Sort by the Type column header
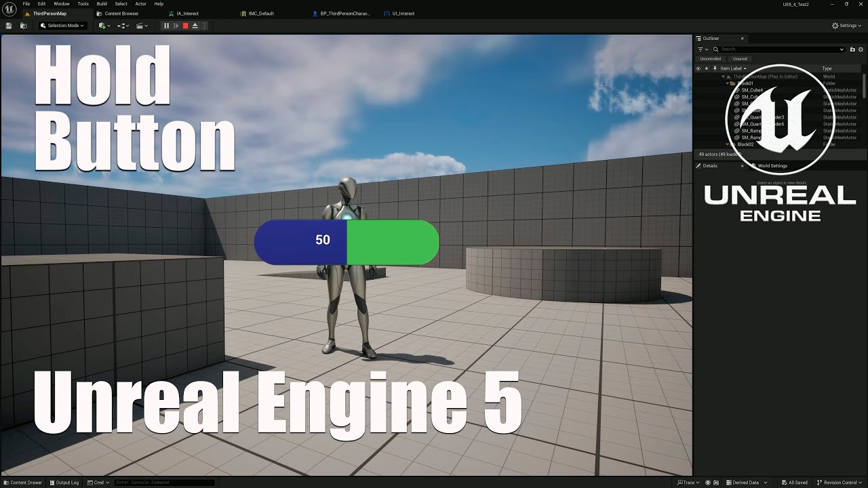Viewport: 868px width, 488px height. pyautogui.click(x=840, y=68)
